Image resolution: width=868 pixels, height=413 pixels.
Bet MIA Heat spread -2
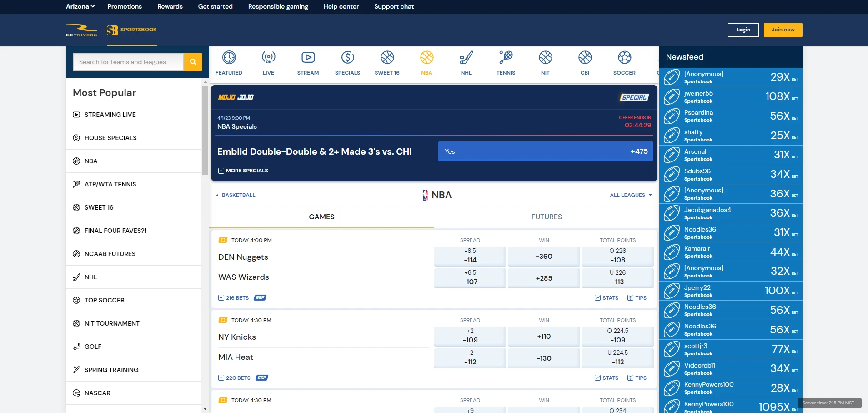[x=470, y=358]
